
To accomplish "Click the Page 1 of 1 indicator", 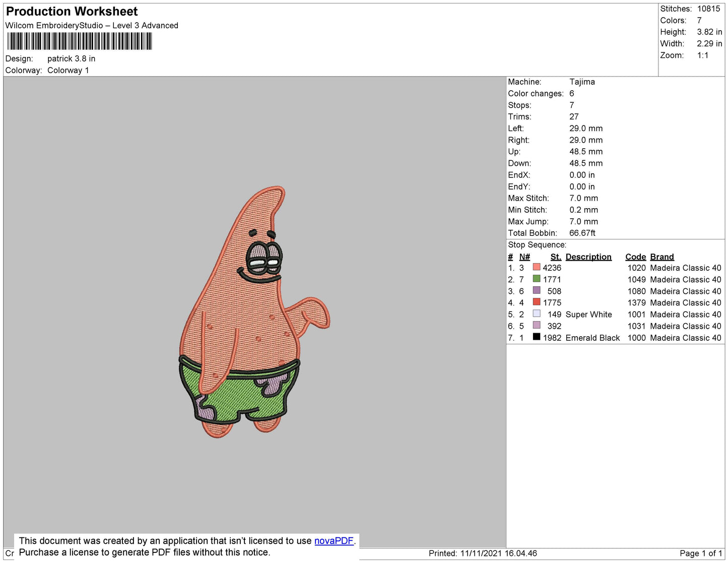I will click(x=700, y=553).
